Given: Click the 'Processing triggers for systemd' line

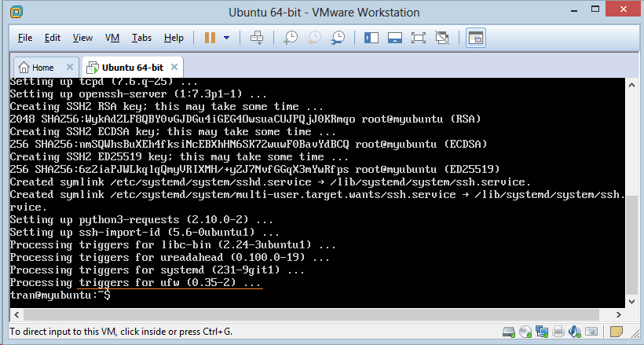Looking at the screenshot, I should pyautogui.click(x=157, y=270).
